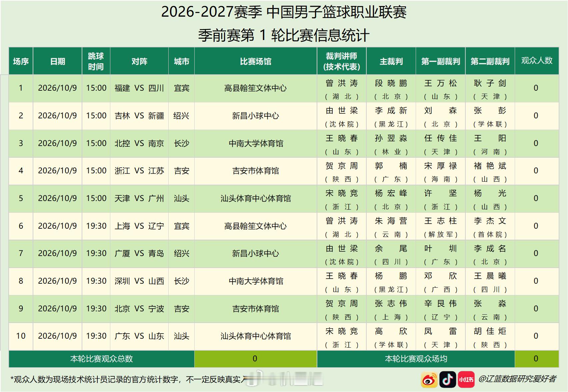Click the 2026-2027赛季 中国男子篮球职业联赛 title

tap(284, 12)
